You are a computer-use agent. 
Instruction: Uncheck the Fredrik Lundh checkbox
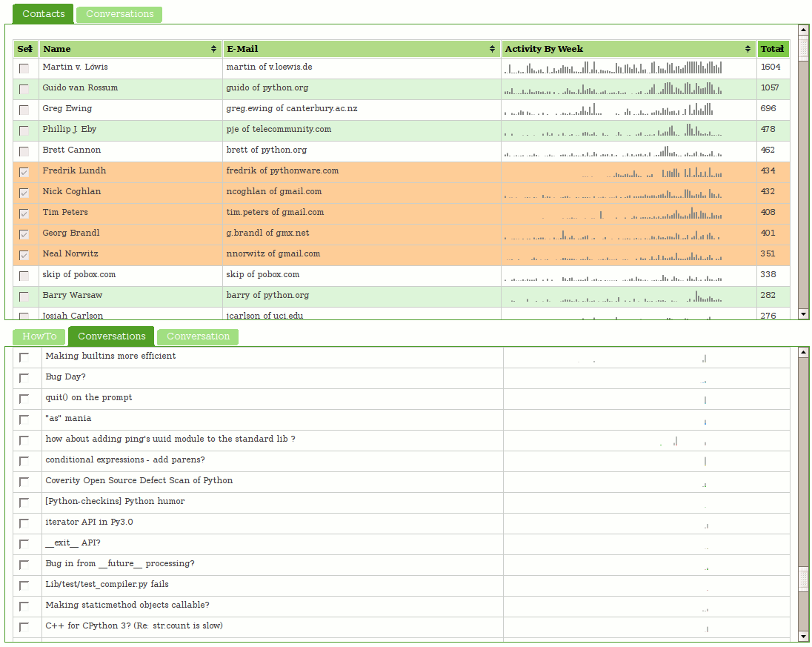point(24,172)
